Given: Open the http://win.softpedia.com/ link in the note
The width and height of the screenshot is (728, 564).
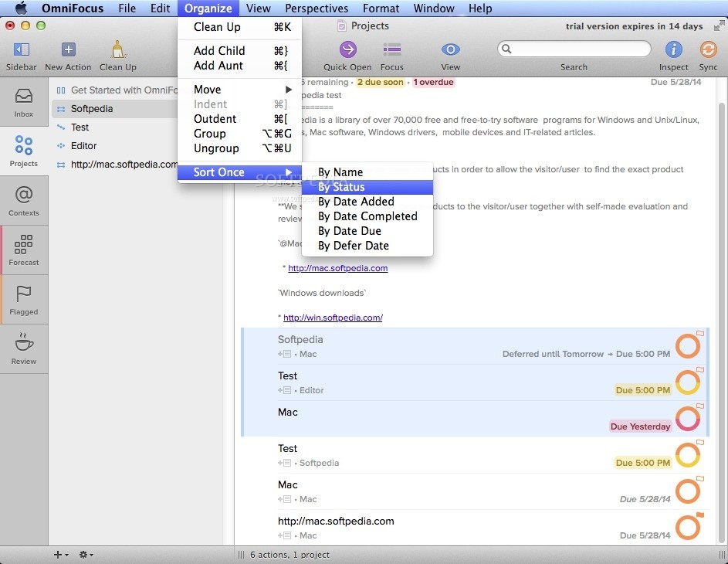Looking at the screenshot, I should tap(333, 318).
